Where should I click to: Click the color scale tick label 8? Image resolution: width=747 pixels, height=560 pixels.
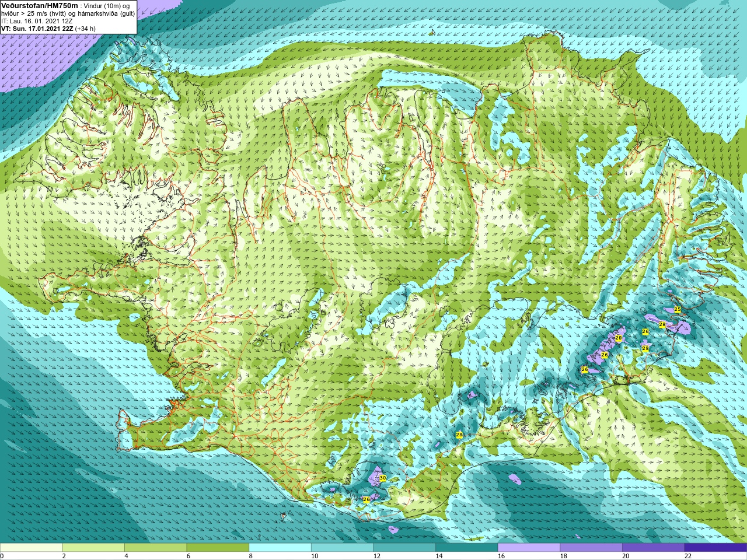251,556
